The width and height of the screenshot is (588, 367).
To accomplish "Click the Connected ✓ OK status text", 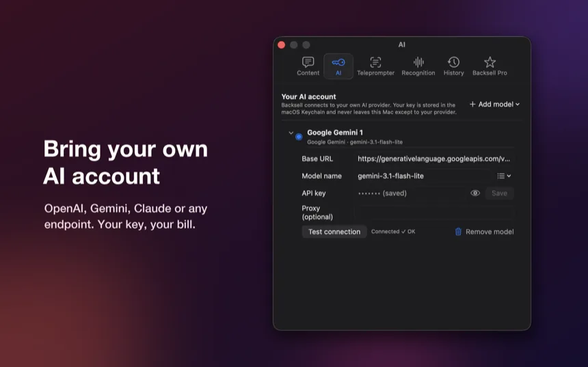I will pyautogui.click(x=393, y=232).
